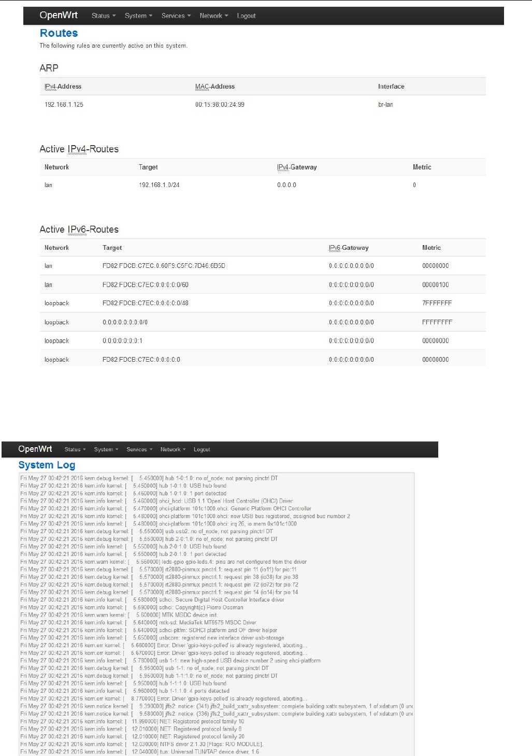Select MAC address 00:15:98:00:24:99

pyautogui.click(x=220, y=105)
